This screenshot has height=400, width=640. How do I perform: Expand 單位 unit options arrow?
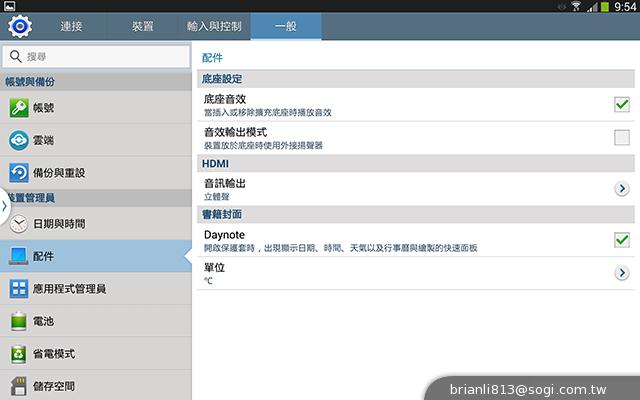(621, 273)
